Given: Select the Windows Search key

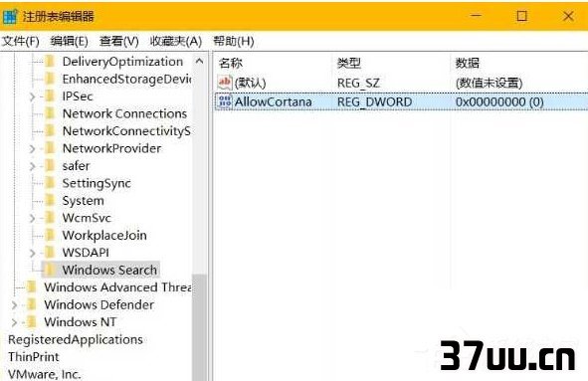Looking at the screenshot, I should tap(109, 270).
